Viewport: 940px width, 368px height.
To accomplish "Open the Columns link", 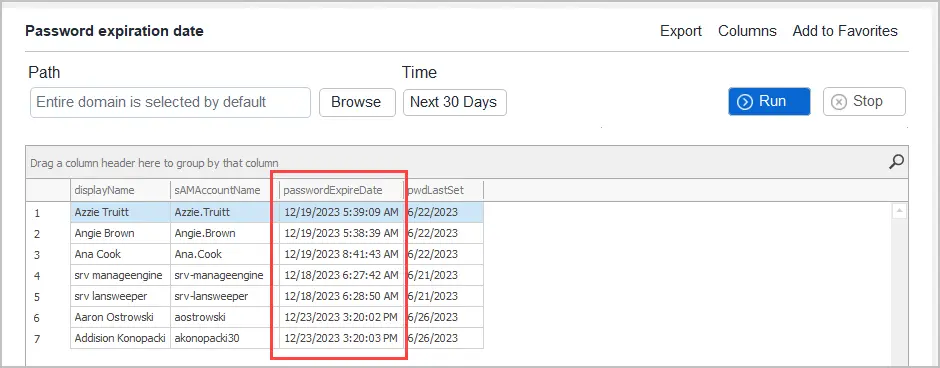I will point(747,31).
